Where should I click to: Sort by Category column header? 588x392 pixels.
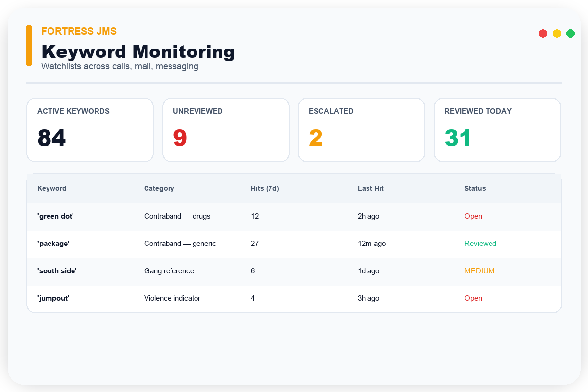click(x=159, y=188)
